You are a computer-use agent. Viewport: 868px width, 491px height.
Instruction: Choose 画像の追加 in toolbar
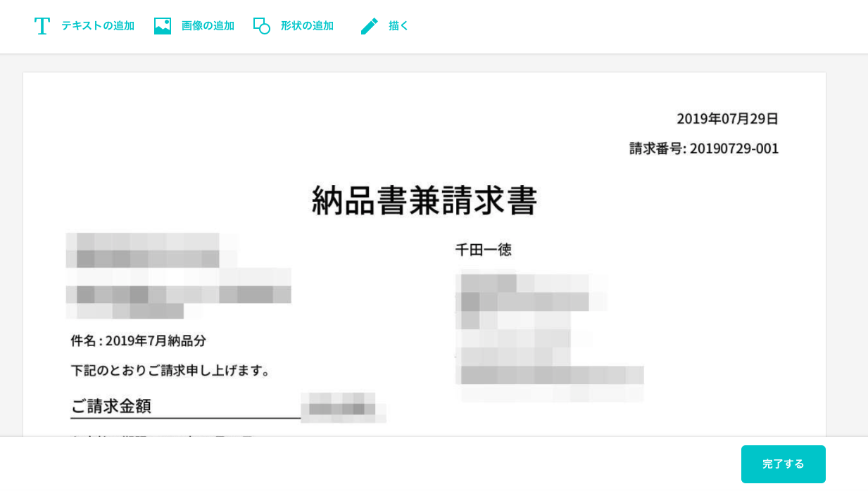[208, 26]
